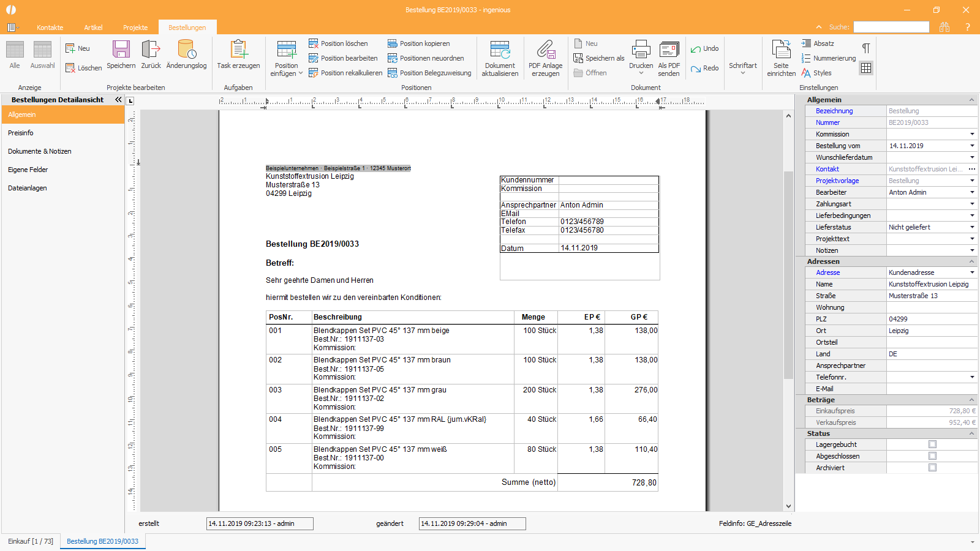Open Kommission dropdown

coord(972,134)
